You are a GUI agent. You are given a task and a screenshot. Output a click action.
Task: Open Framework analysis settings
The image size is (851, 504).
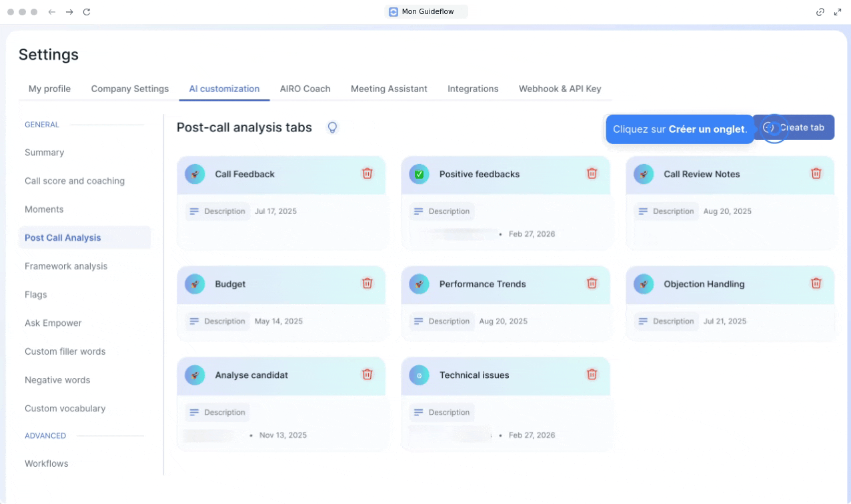click(x=66, y=266)
